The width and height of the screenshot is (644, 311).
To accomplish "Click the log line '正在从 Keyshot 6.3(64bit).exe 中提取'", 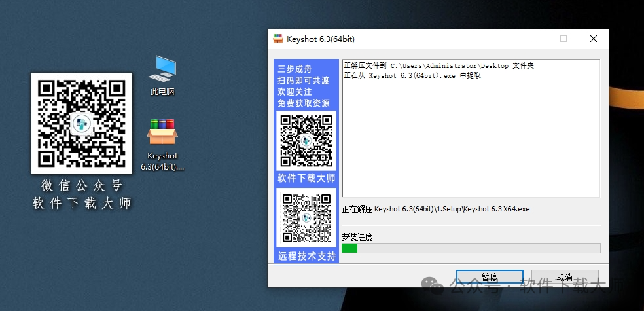I will pyautogui.click(x=412, y=75).
